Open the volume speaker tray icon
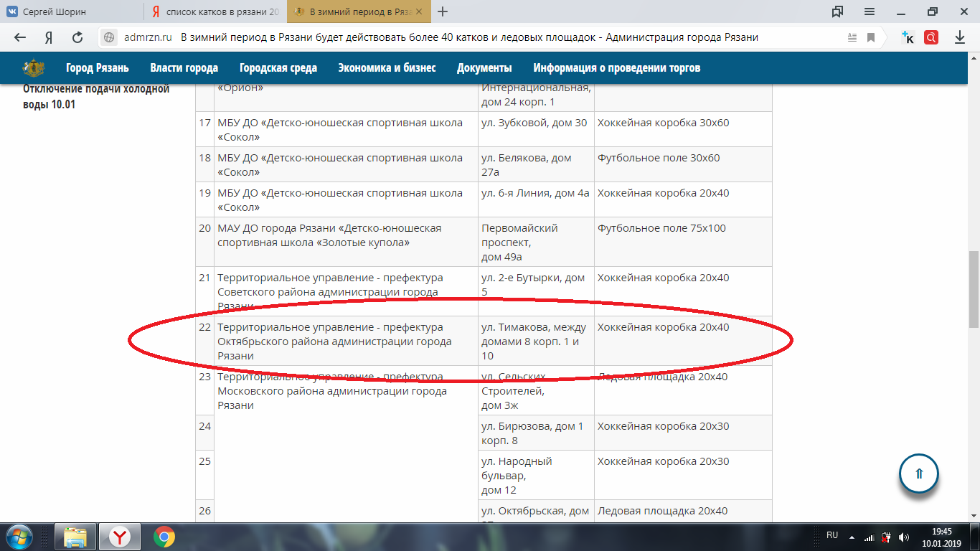This screenshot has width=980, height=551. coord(904,537)
